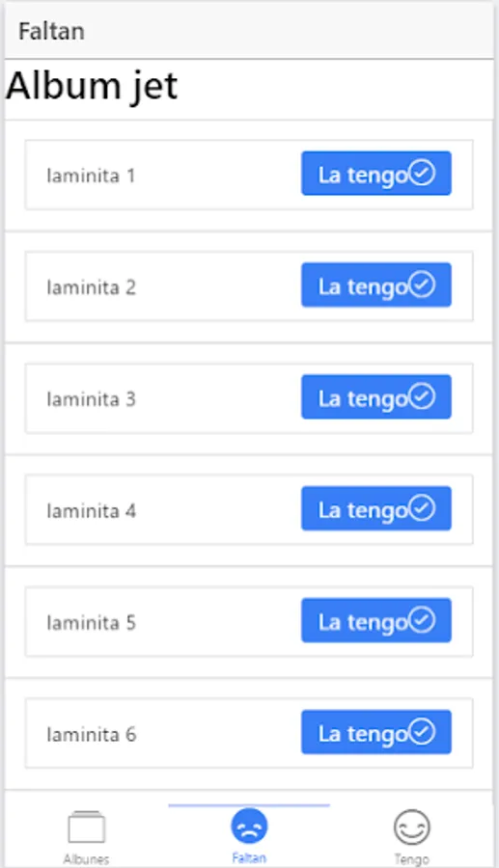Click checkmark icon on laminita 1 button

(422, 174)
